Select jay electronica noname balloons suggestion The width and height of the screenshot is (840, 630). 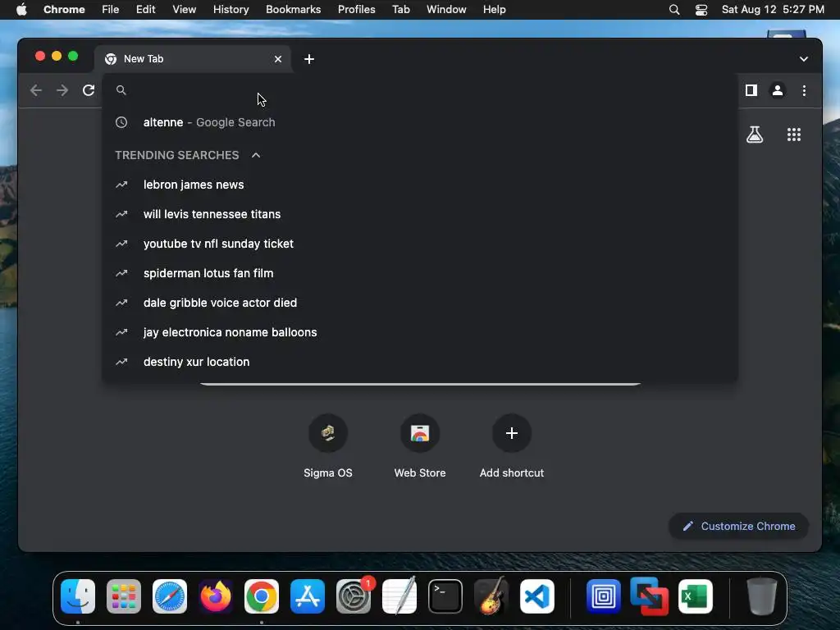tap(420, 332)
